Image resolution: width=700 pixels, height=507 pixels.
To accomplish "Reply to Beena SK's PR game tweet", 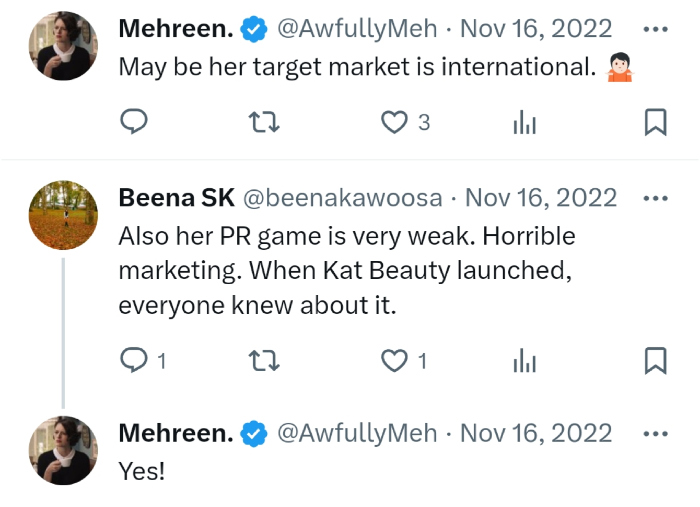I will [x=134, y=360].
